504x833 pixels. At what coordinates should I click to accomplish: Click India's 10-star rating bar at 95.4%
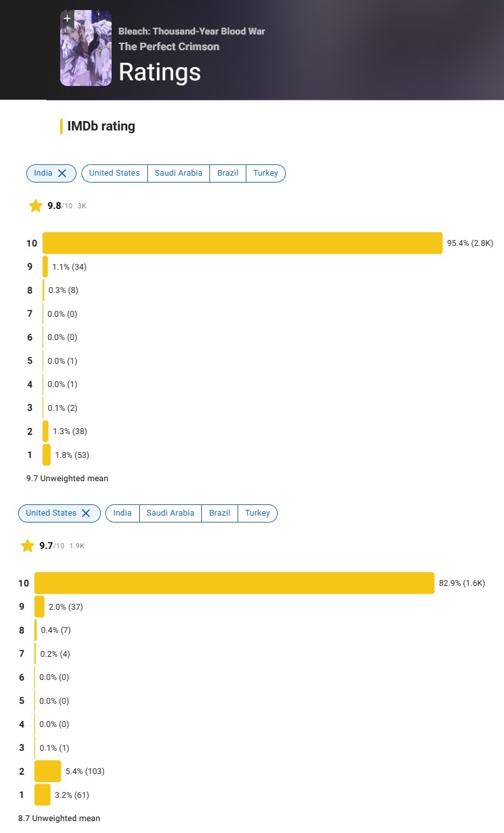click(x=243, y=243)
